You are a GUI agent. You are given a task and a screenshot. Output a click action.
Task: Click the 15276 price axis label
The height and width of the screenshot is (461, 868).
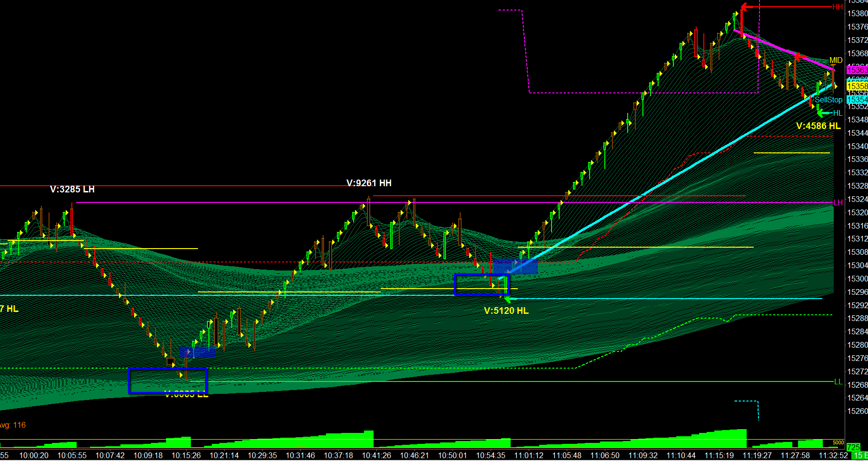pos(858,358)
